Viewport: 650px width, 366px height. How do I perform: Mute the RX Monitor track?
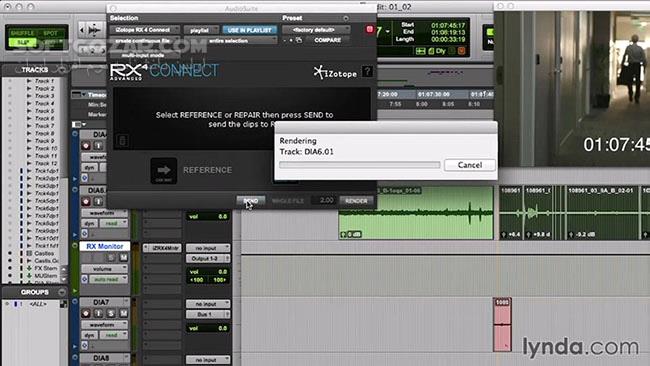point(123,257)
